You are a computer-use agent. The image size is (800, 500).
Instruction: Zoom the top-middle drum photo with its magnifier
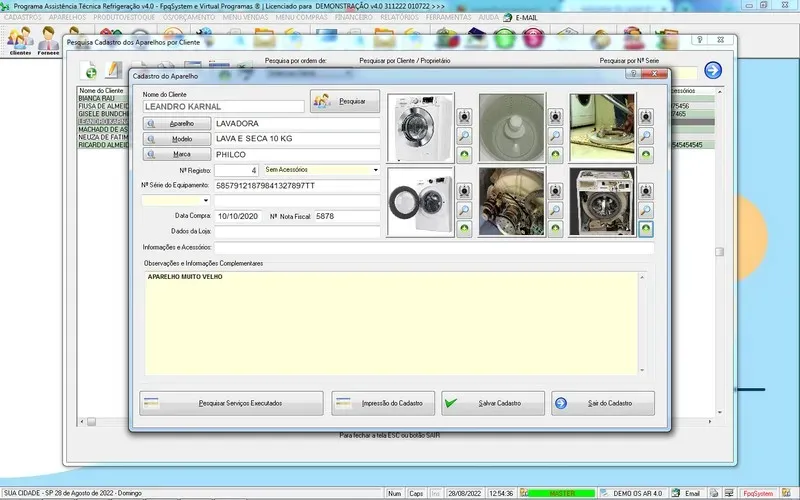(x=556, y=136)
